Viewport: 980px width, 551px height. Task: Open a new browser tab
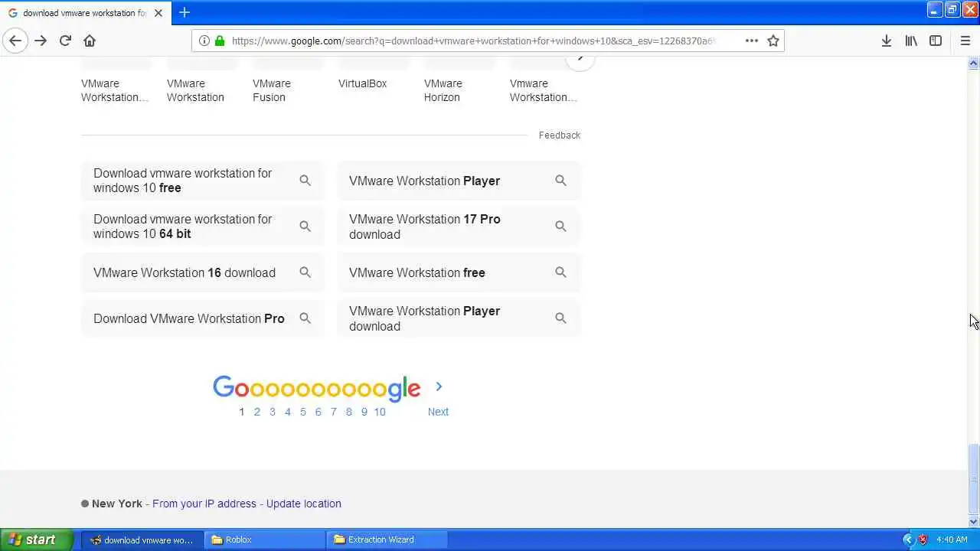185,12
